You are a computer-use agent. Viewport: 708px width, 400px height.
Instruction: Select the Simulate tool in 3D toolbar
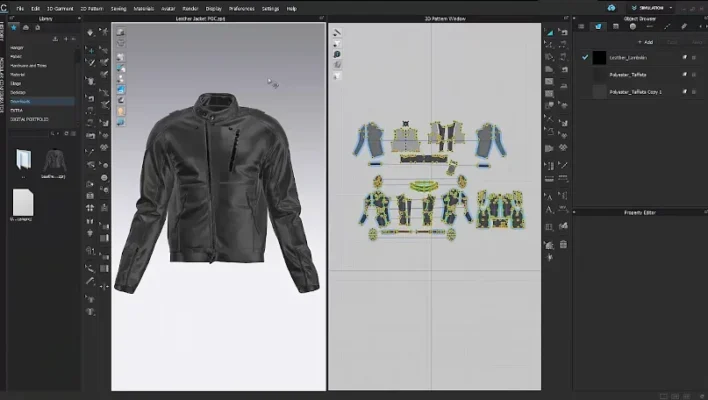click(x=91, y=32)
